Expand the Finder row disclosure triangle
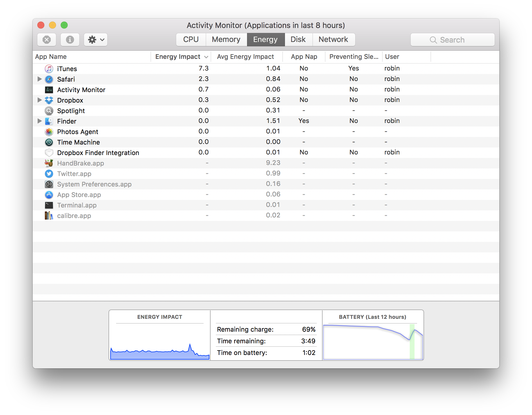This screenshot has height=415, width=532. point(40,121)
